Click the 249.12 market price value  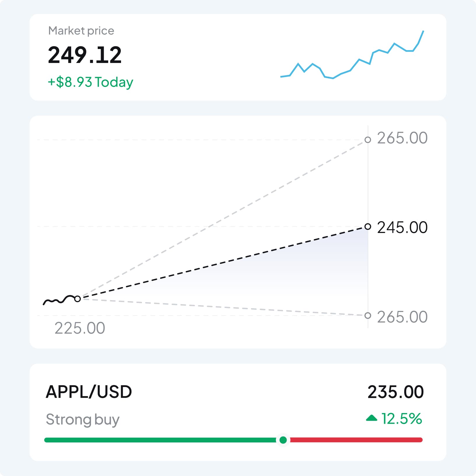(x=85, y=55)
